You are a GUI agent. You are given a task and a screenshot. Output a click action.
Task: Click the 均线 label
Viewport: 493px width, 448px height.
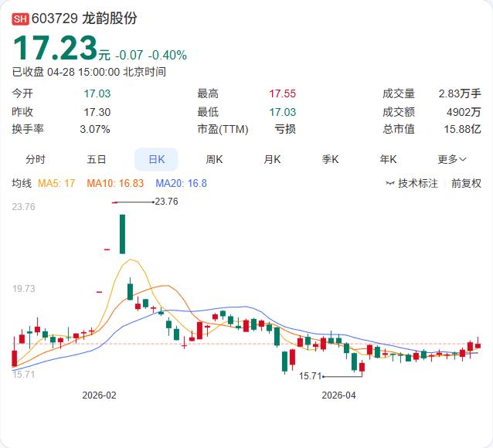click(22, 183)
